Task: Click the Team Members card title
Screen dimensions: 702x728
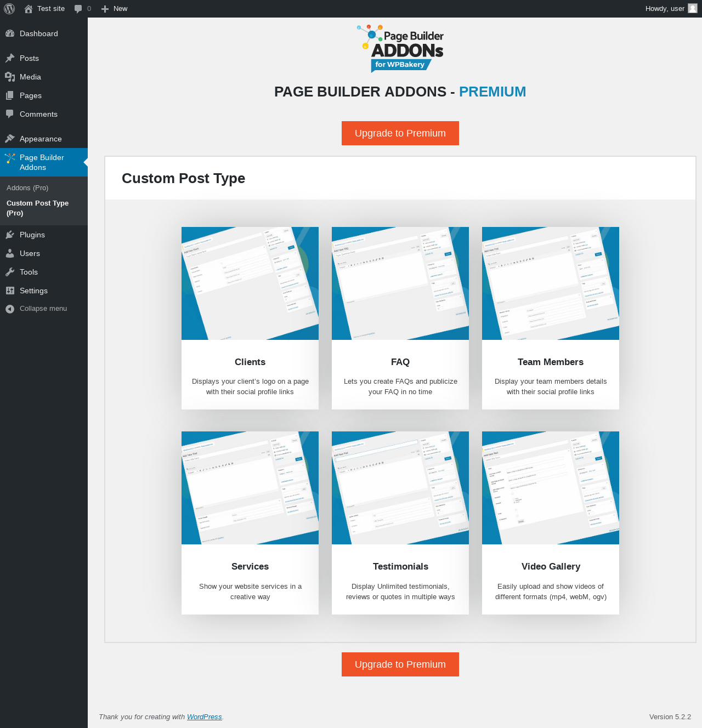Action: point(551,362)
